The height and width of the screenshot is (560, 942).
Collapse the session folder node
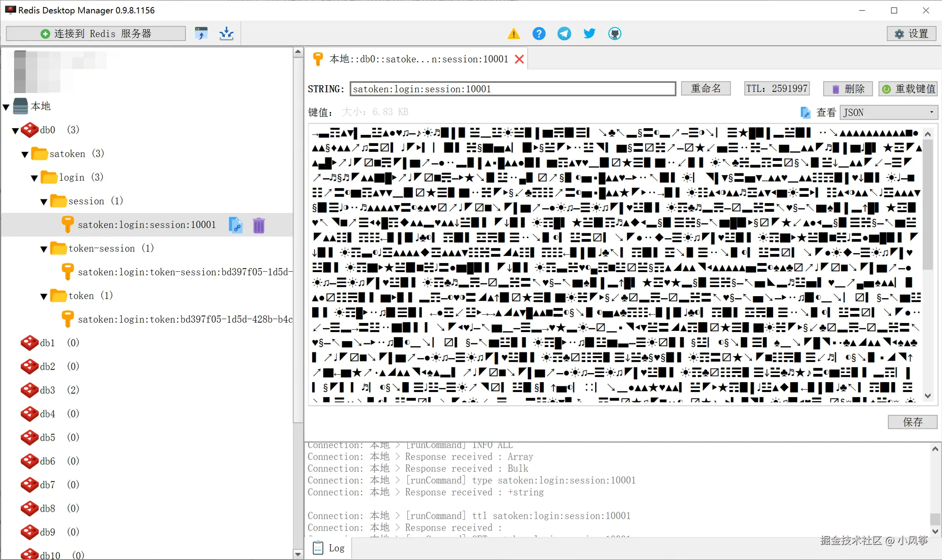coord(44,201)
